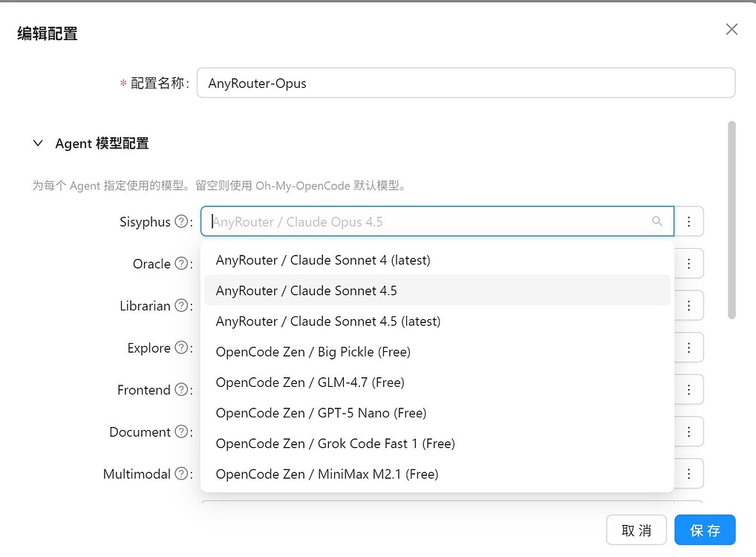The width and height of the screenshot is (756, 557).
Task: Show help tooltip icon next to Multimodal
Action: click(181, 474)
